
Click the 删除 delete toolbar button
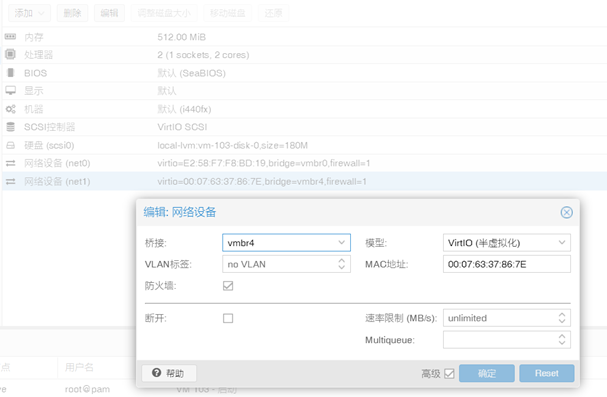click(x=72, y=13)
